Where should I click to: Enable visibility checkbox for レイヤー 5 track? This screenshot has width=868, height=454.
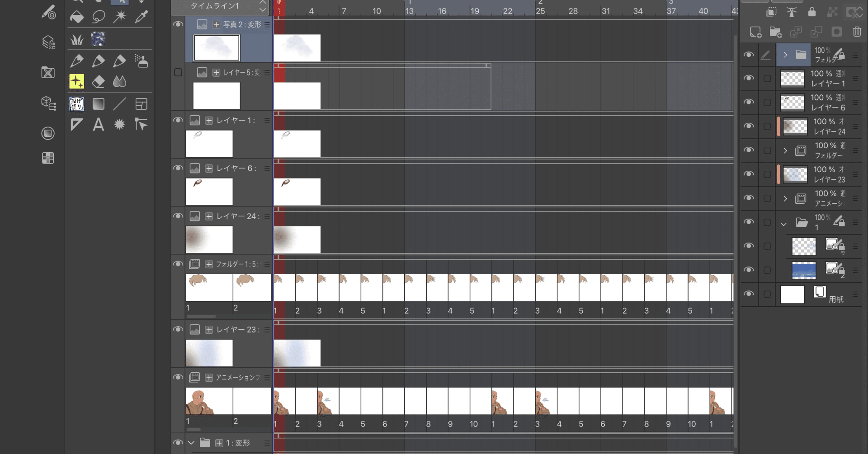(x=178, y=72)
